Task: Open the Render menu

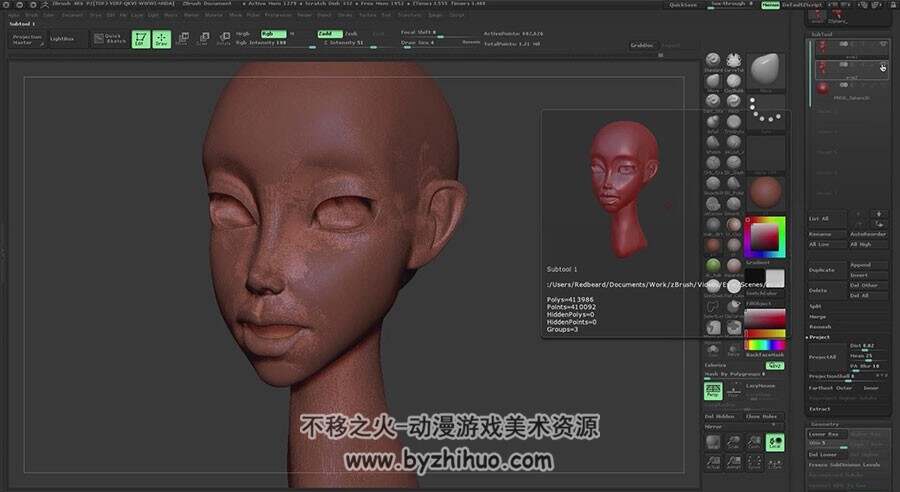Action: 304,15
